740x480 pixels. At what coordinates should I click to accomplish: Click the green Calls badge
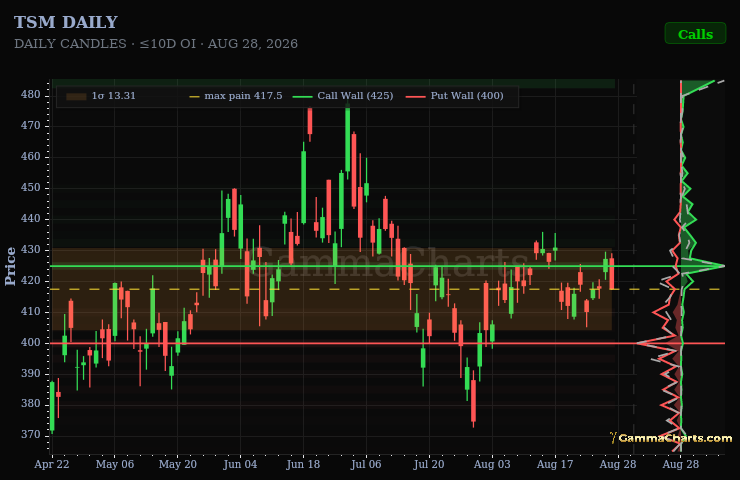tap(695, 34)
